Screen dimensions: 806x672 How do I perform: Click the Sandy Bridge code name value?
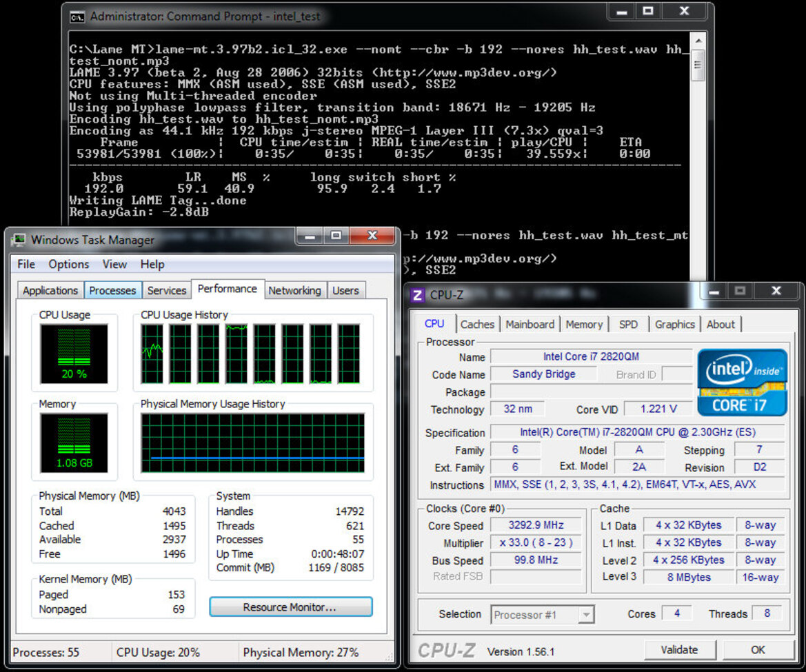544,374
